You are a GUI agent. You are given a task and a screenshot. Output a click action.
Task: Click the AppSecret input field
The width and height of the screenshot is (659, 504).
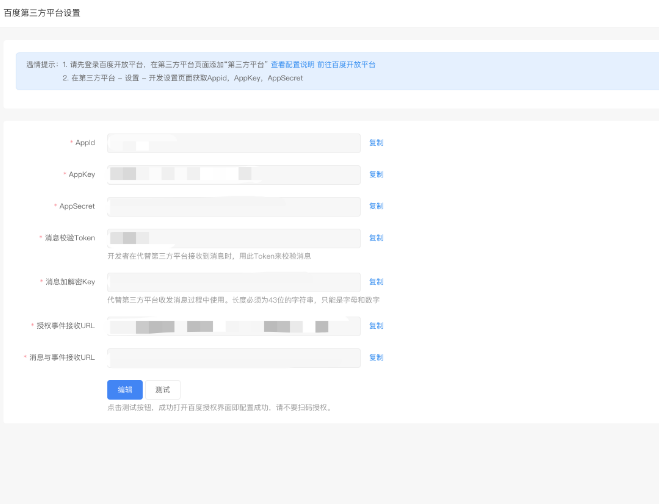234,206
